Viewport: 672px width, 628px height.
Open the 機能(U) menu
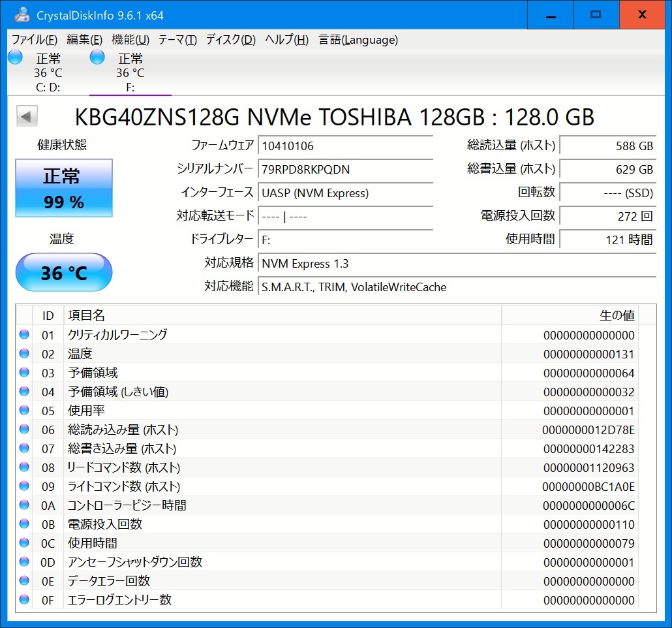pyautogui.click(x=130, y=40)
